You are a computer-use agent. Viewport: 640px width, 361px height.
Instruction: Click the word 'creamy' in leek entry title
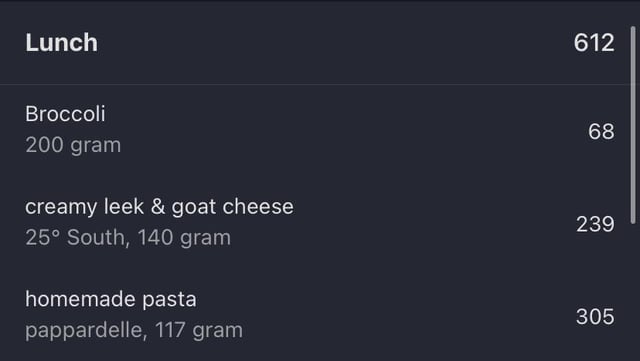[61, 207]
